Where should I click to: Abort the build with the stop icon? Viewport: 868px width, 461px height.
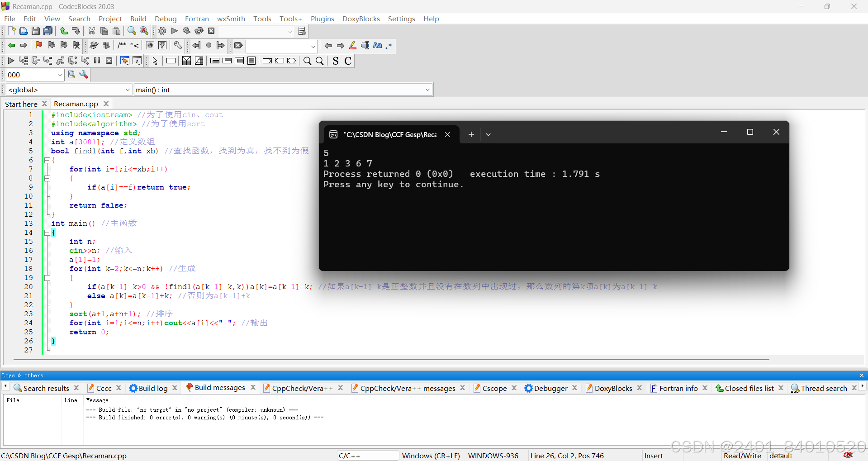coord(211,31)
